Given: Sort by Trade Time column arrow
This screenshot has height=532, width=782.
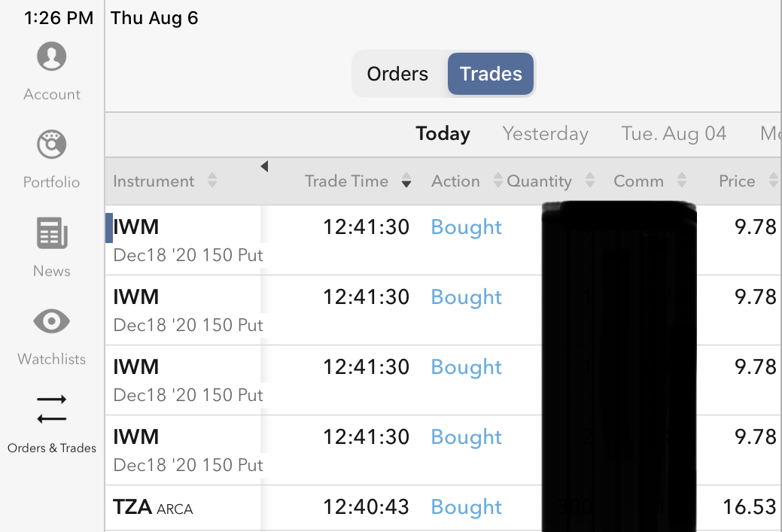Looking at the screenshot, I should click(x=406, y=181).
